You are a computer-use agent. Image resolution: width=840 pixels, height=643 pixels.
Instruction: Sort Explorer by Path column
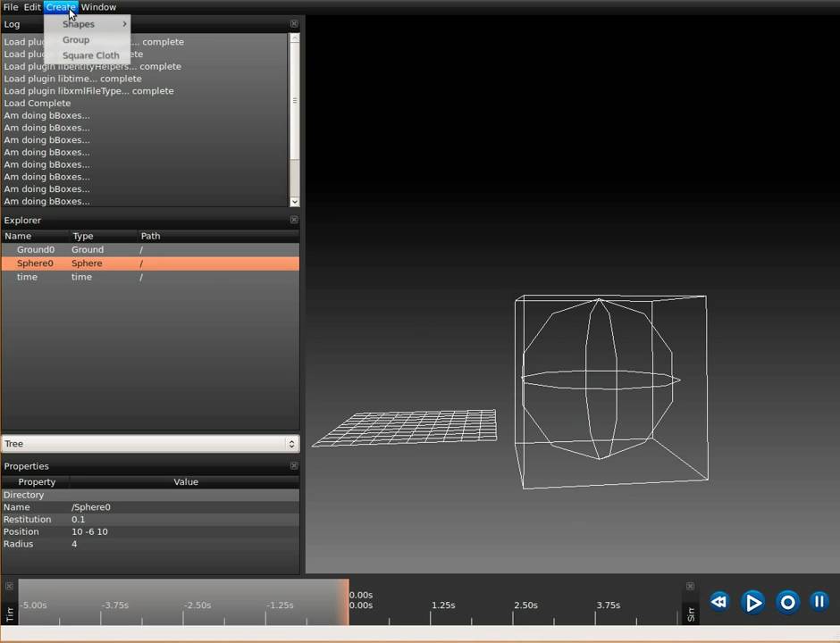pos(218,236)
